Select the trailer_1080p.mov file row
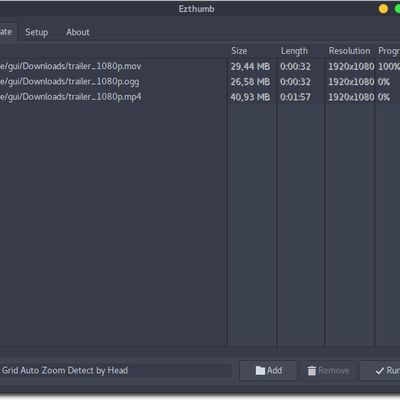 point(200,66)
